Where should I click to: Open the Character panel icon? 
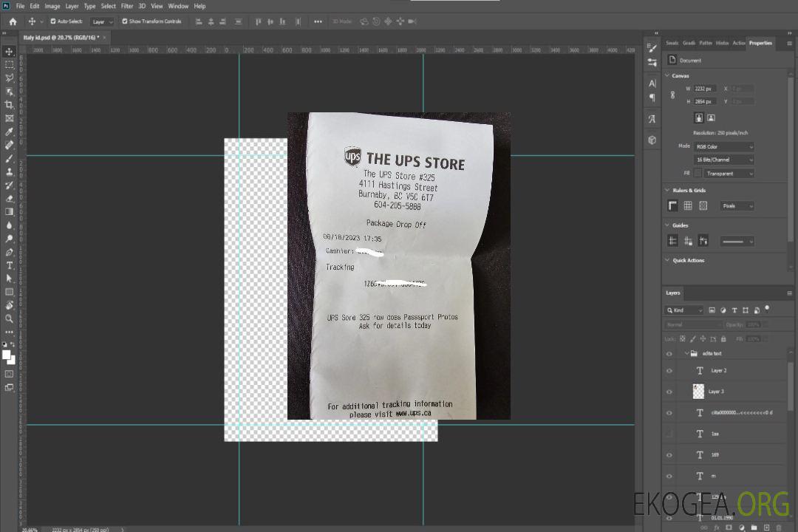pos(652,83)
